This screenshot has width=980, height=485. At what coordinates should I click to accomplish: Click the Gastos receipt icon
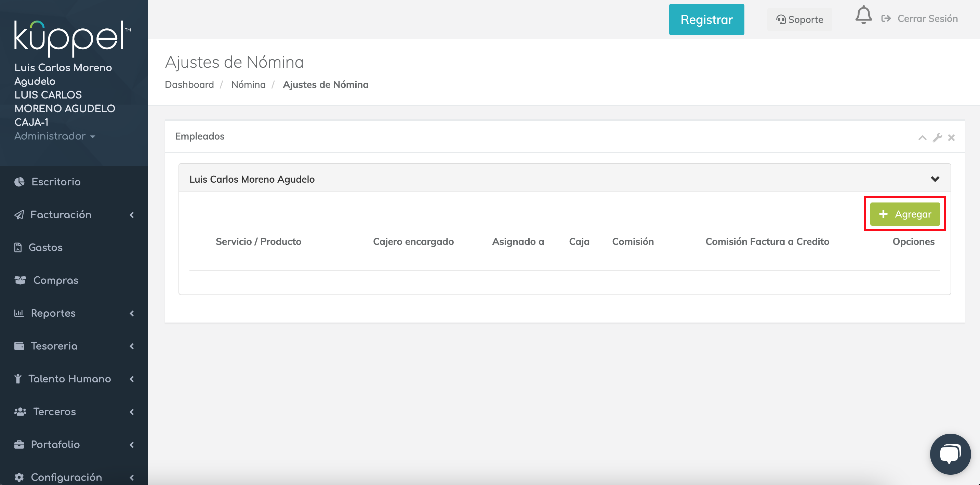point(18,248)
